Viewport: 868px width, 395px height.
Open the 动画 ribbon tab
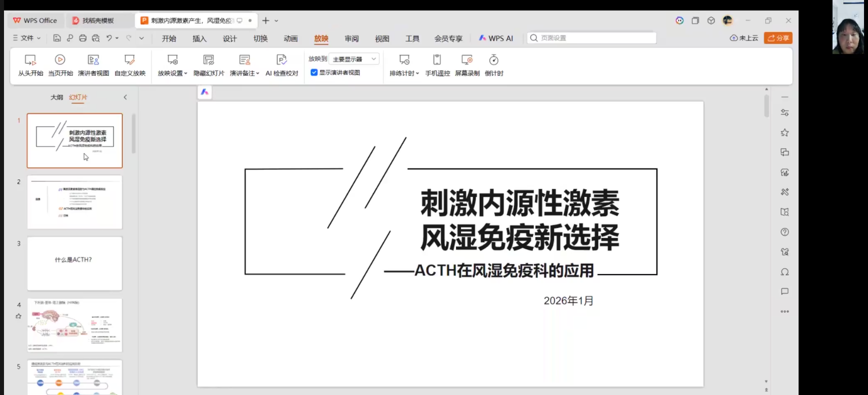click(291, 38)
